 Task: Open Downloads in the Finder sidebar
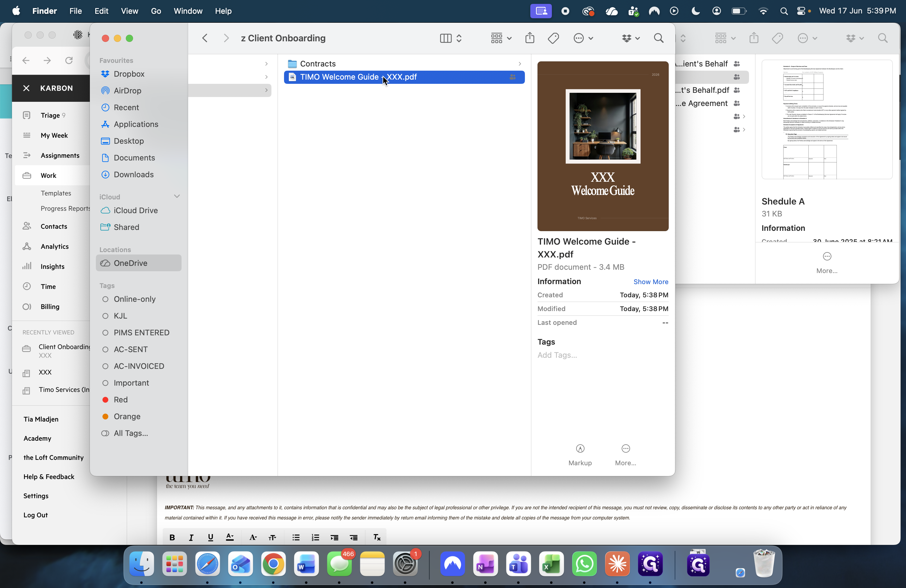point(138,175)
